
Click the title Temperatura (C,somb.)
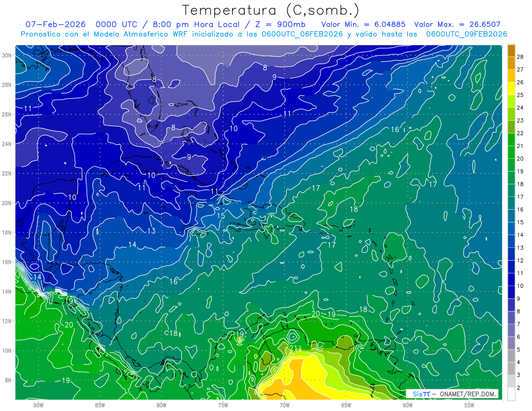271,11
